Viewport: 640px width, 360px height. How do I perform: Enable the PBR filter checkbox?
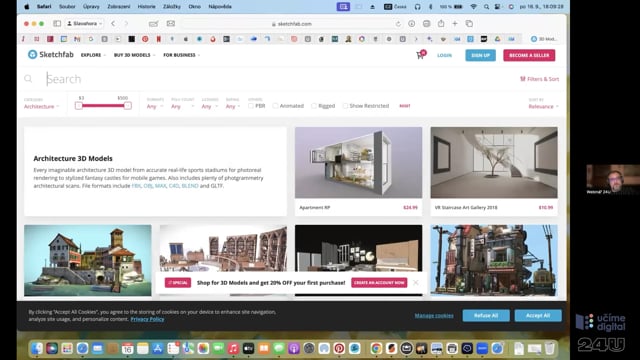point(251,106)
